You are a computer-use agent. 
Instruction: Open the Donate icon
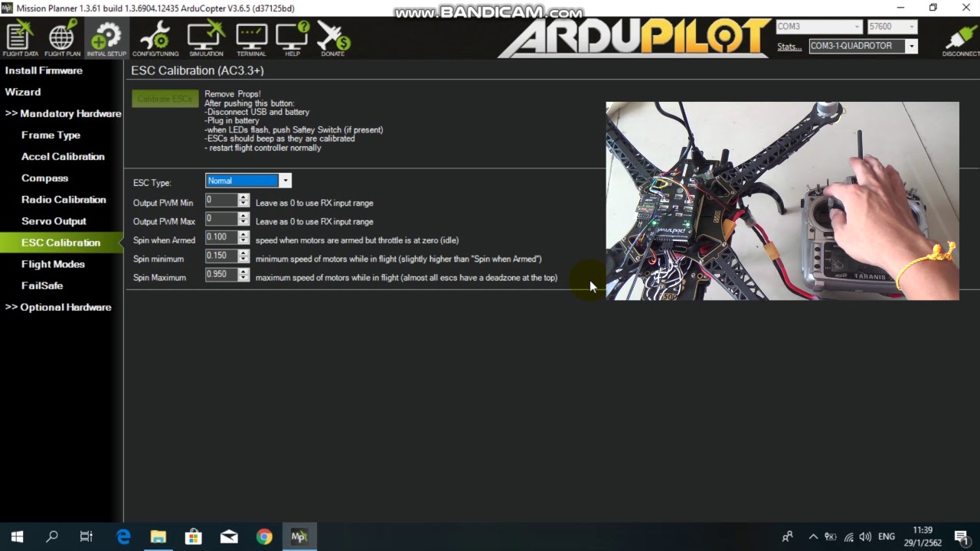click(x=333, y=39)
